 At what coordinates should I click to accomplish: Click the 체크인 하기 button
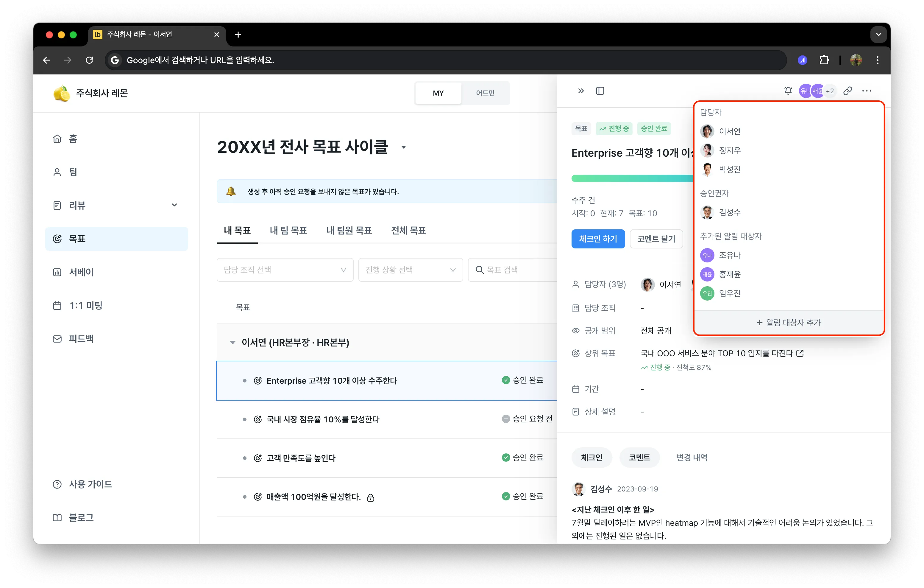[598, 239]
